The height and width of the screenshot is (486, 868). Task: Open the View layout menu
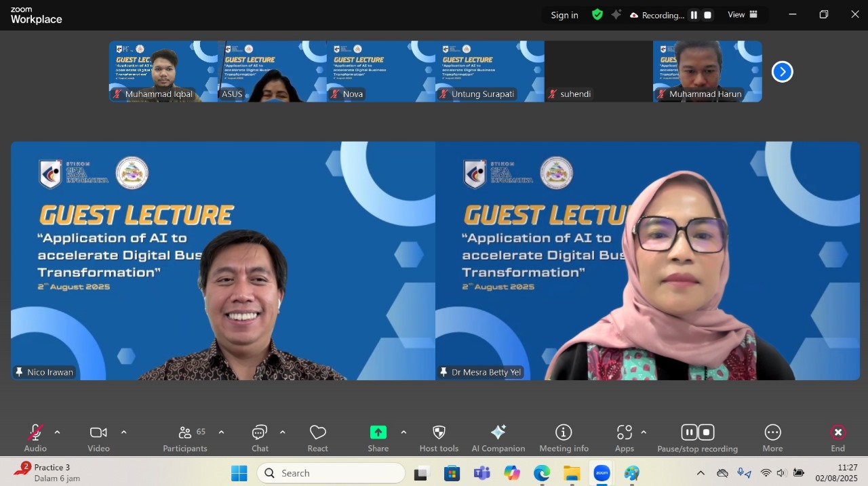743,15
